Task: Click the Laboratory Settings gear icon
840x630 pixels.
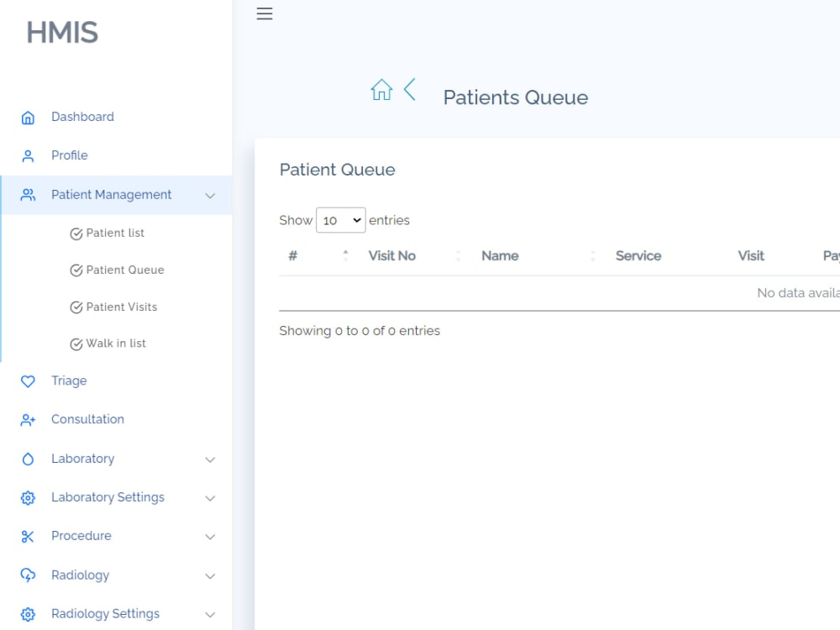Action: [28, 498]
